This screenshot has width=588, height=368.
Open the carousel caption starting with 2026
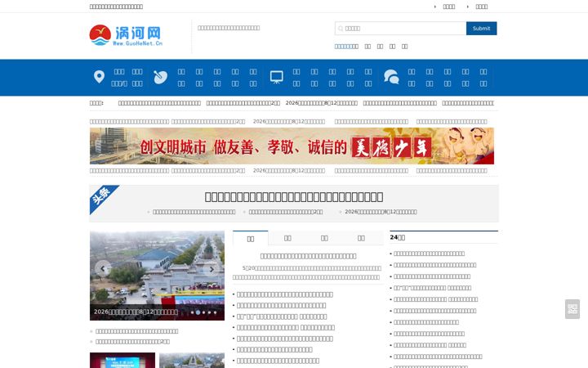coord(136,312)
